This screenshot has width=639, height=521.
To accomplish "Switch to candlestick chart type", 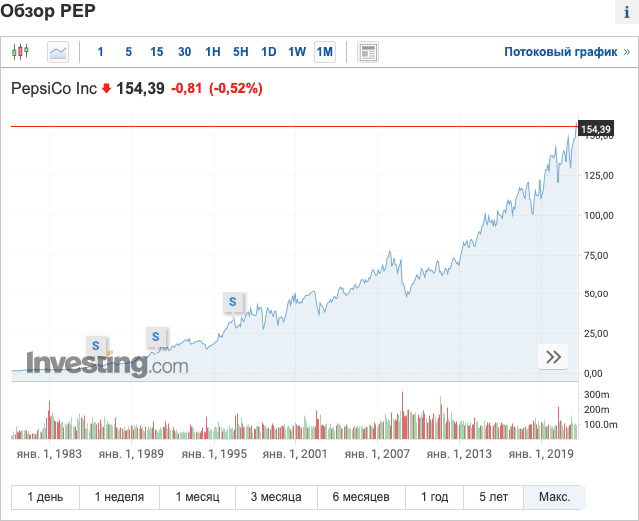I will pos(22,51).
